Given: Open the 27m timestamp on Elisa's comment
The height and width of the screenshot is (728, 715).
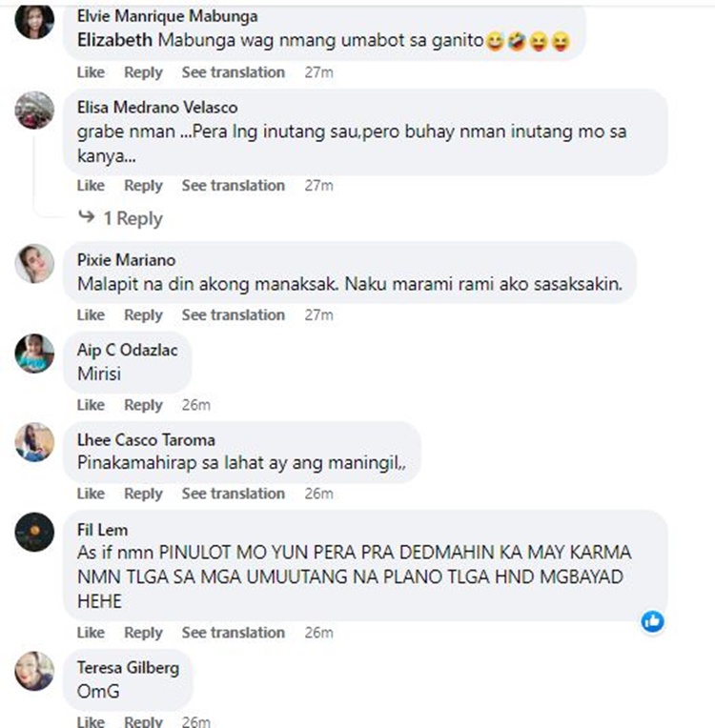Looking at the screenshot, I should (318, 186).
